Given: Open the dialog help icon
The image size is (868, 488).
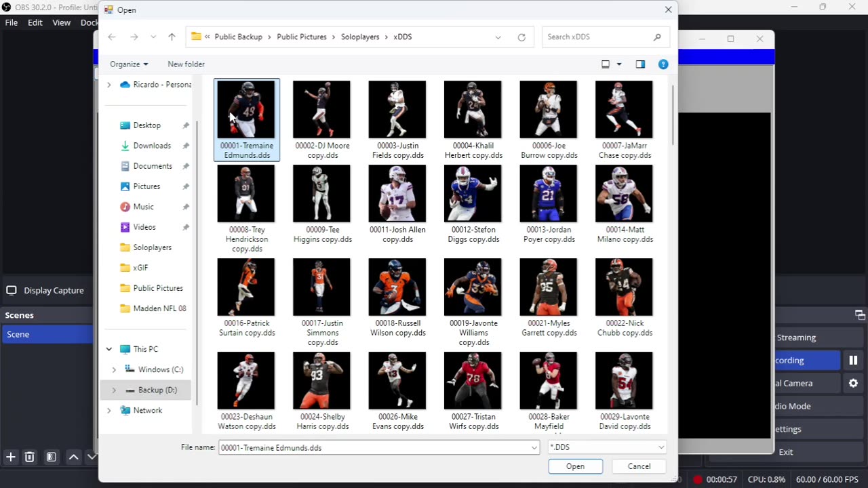Looking at the screenshot, I should [x=663, y=64].
